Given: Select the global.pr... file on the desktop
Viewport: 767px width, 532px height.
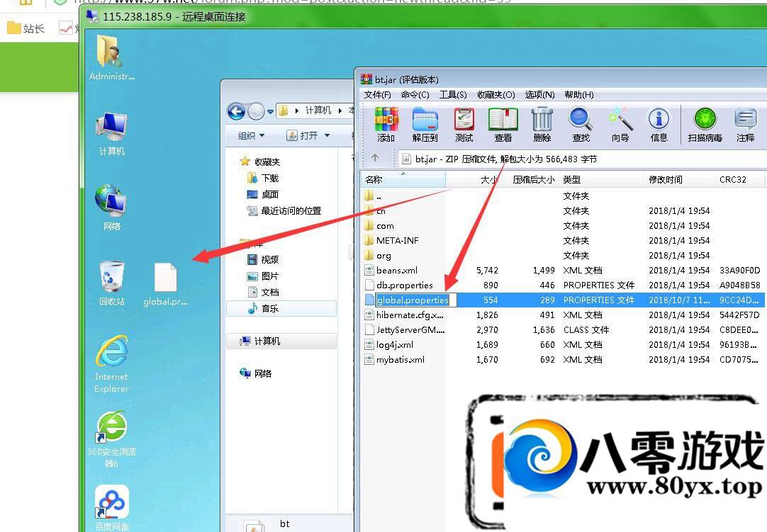Looking at the screenshot, I should (x=165, y=284).
